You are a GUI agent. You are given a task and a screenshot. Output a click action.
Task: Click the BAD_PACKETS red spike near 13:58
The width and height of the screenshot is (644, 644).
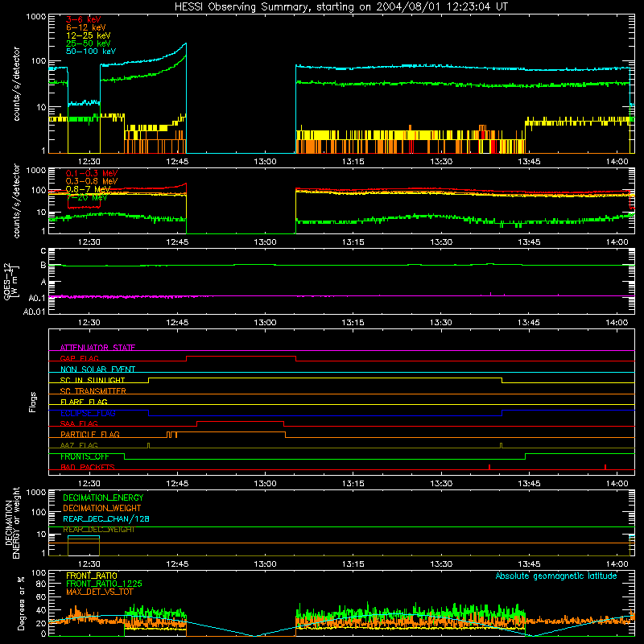pyautogui.click(x=605, y=467)
